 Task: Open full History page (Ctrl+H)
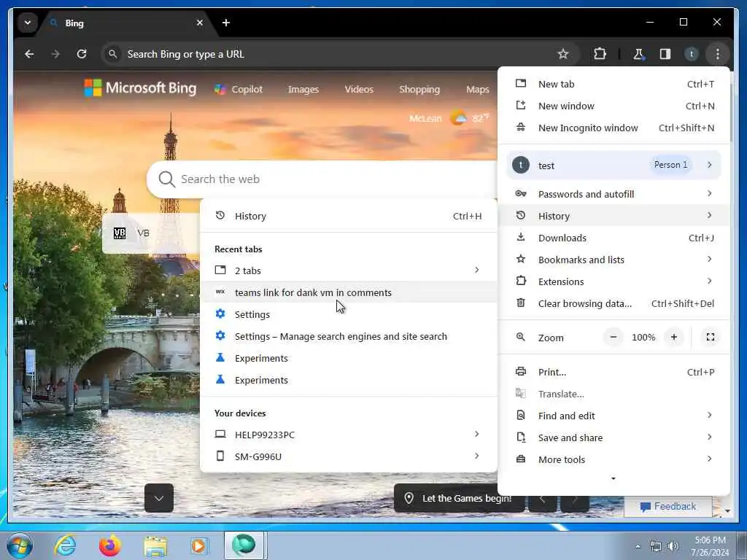click(348, 216)
